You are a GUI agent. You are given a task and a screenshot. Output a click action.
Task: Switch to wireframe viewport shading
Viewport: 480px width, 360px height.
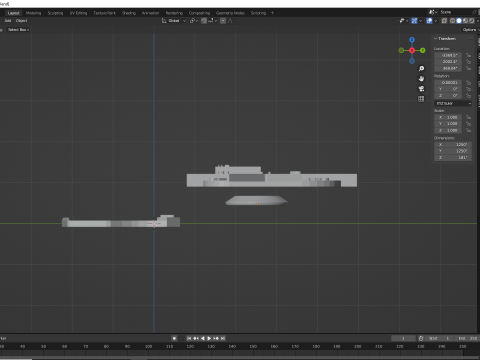coord(452,21)
